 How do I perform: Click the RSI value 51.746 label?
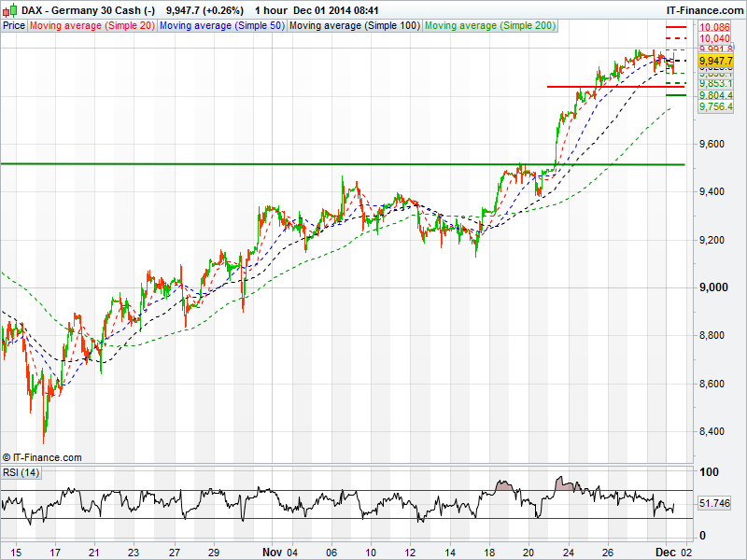[x=714, y=503]
